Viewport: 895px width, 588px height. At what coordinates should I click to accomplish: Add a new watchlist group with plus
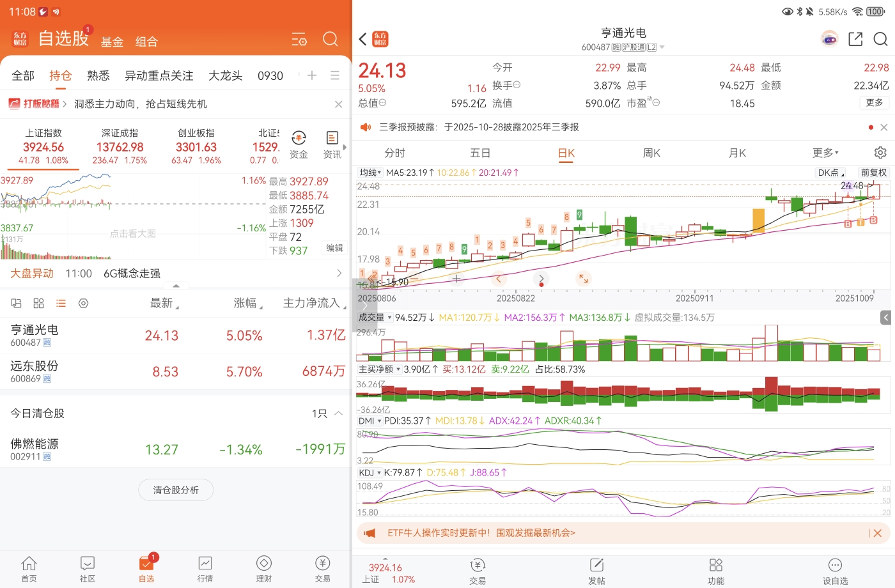[312, 75]
